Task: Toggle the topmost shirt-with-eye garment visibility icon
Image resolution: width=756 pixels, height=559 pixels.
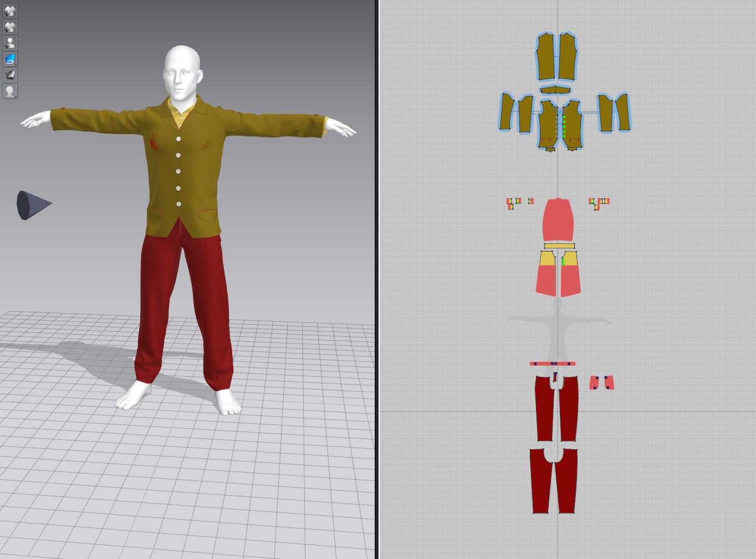Action: pos(10,11)
